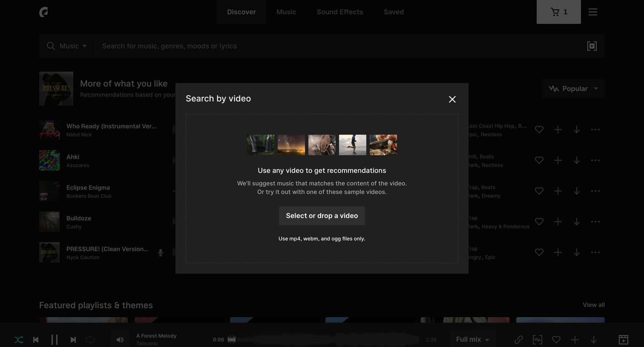
Task: Open artist Nbhd Nick
Action: click(79, 135)
